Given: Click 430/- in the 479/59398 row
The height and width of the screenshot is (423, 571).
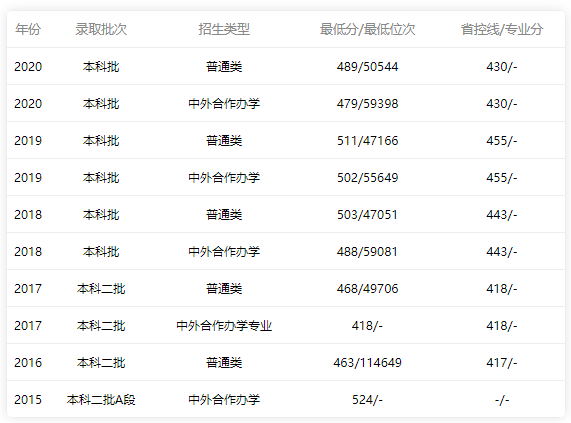Looking at the screenshot, I should point(502,104).
